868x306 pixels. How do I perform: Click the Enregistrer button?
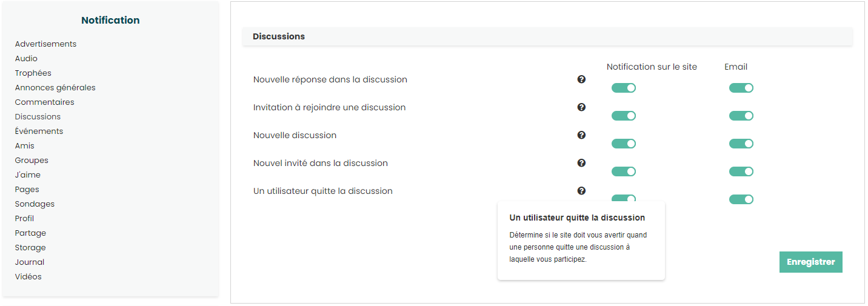[810, 262]
